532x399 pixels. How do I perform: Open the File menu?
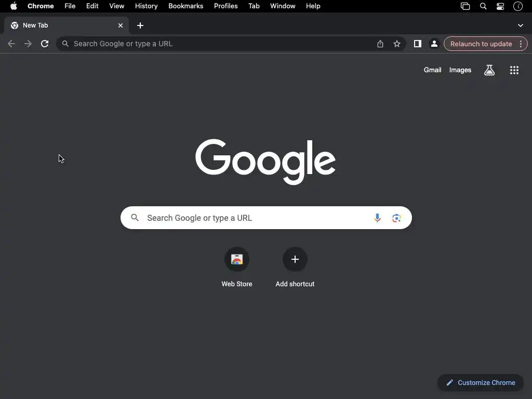point(70,6)
